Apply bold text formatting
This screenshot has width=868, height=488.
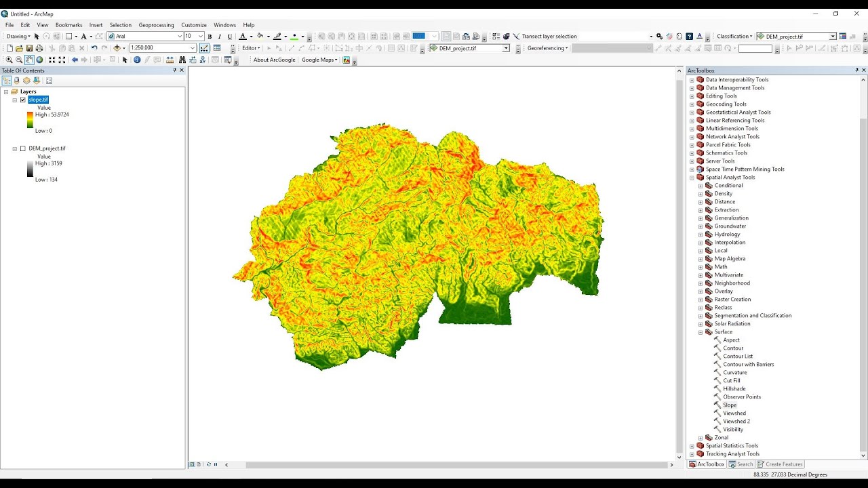[210, 37]
